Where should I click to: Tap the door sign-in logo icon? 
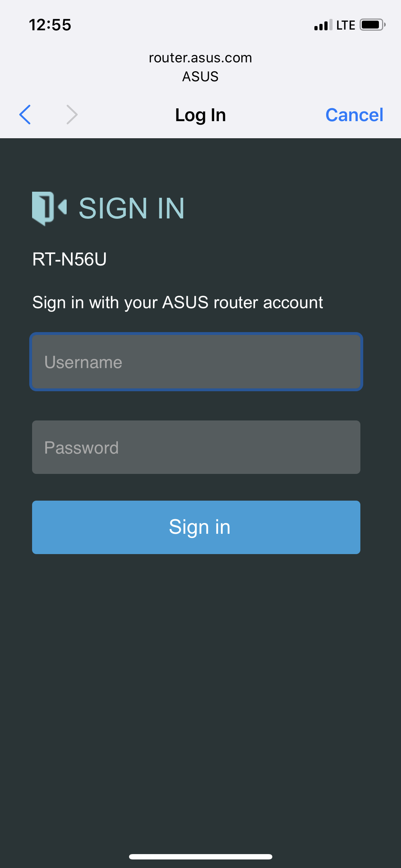tap(49, 208)
